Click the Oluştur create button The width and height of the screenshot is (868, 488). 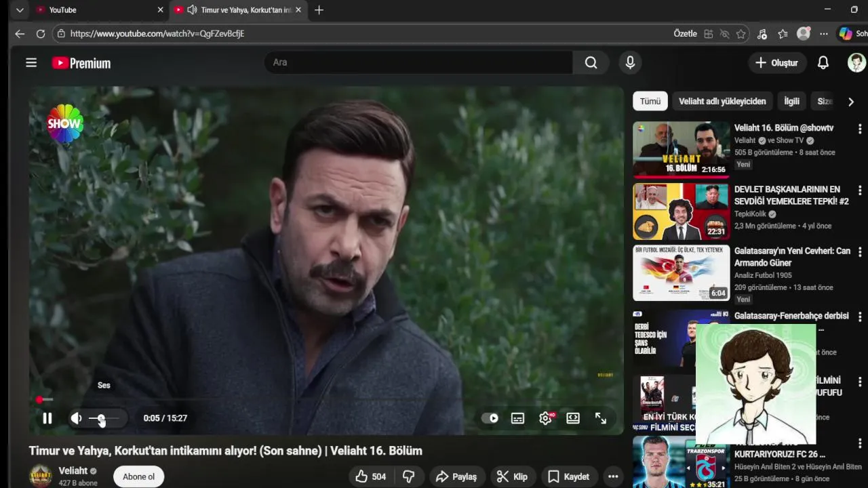coord(777,63)
